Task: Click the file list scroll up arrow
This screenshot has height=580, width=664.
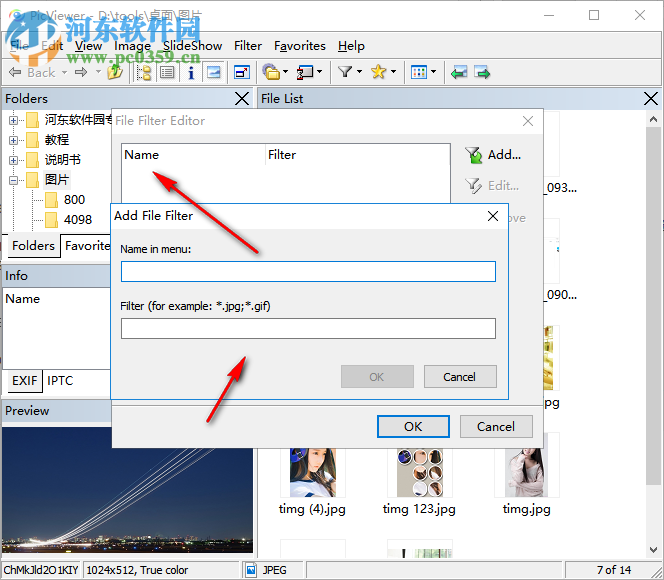Action: click(x=653, y=119)
